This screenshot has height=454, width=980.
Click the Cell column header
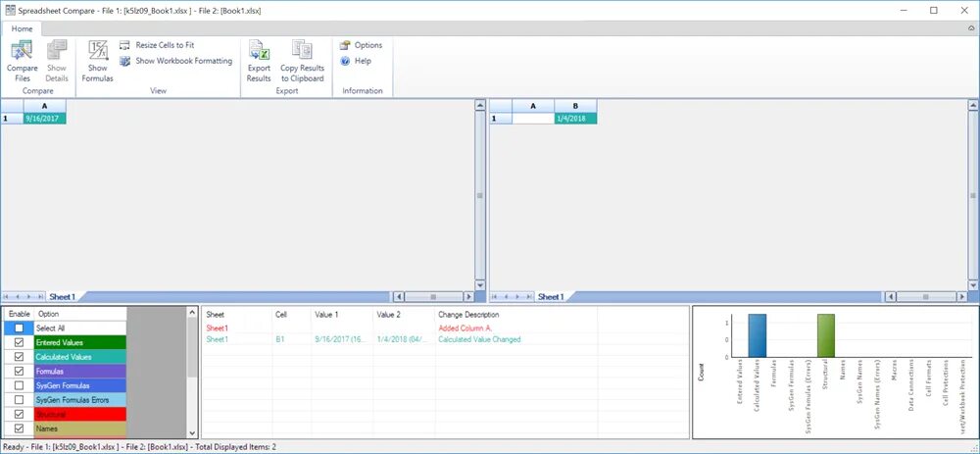point(292,315)
